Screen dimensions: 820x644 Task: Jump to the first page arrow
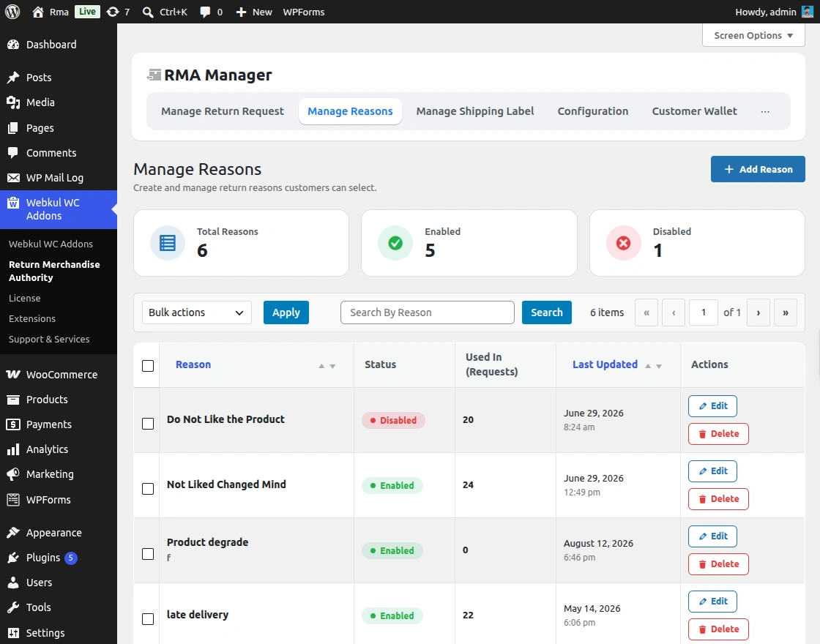point(646,312)
